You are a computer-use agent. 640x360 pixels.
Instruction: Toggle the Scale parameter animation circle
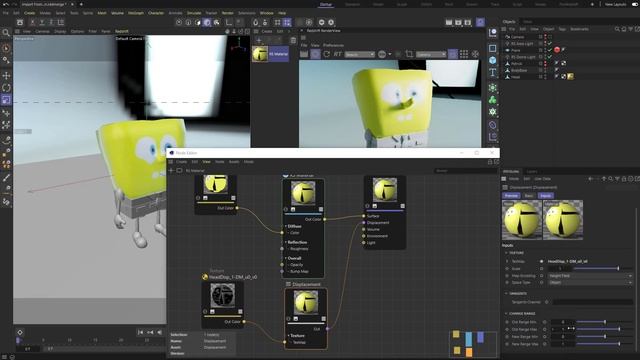pyautogui.click(x=507, y=269)
